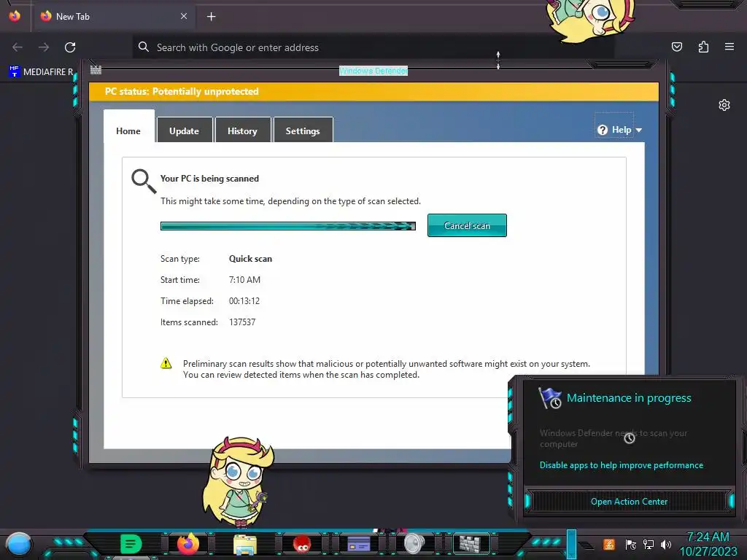Focus the Firefox address search bar
This screenshot has width=747, height=560.
pos(373,47)
